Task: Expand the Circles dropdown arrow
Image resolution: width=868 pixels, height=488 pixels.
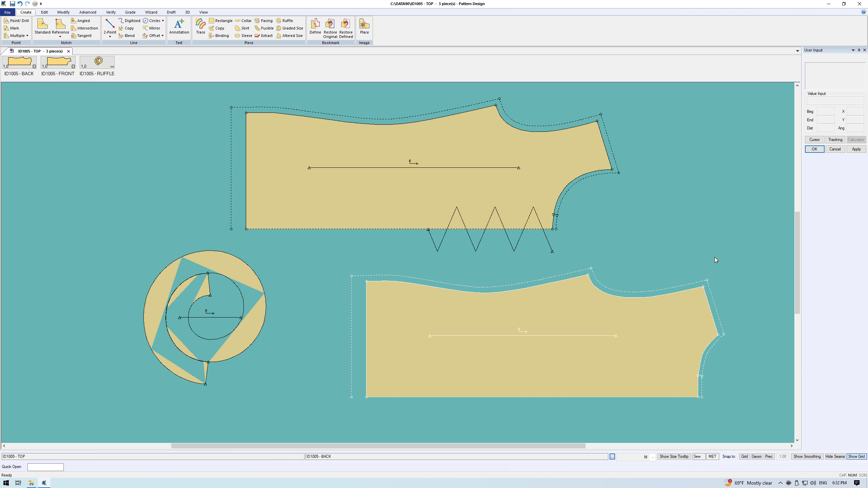Action: pyautogui.click(x=163, y=21)
